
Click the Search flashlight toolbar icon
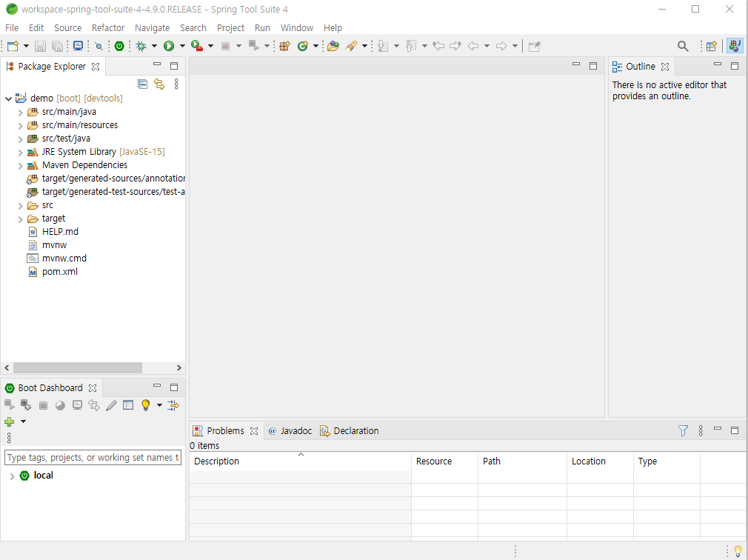(x=351, y=46)
